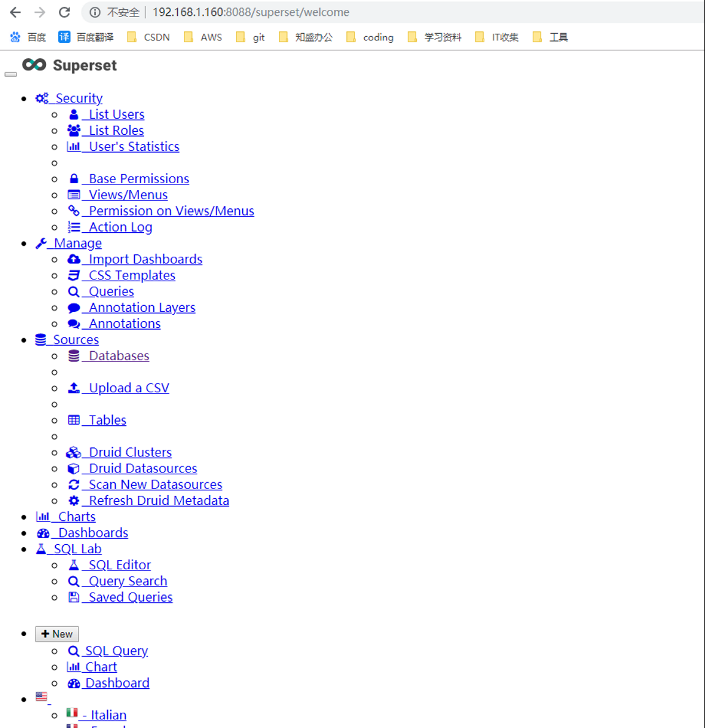Open the Databases link
This screenshot has height=728, width=705.
tap(119, 356)
